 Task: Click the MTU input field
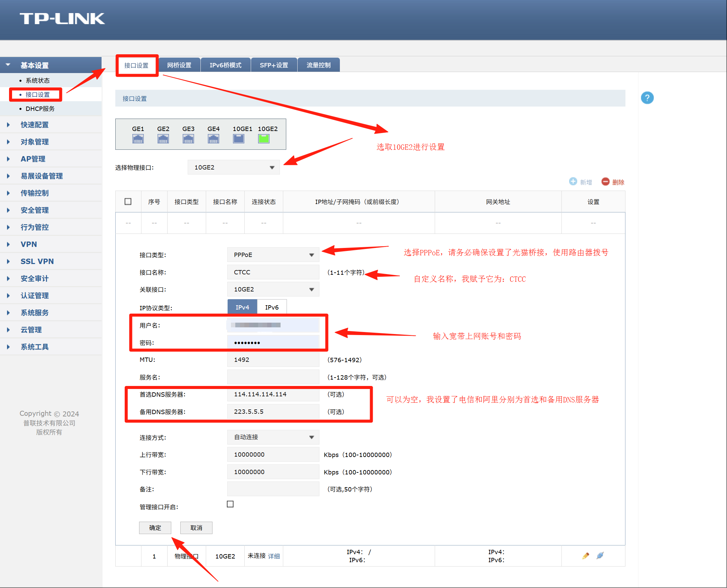[x=273, y=360]
